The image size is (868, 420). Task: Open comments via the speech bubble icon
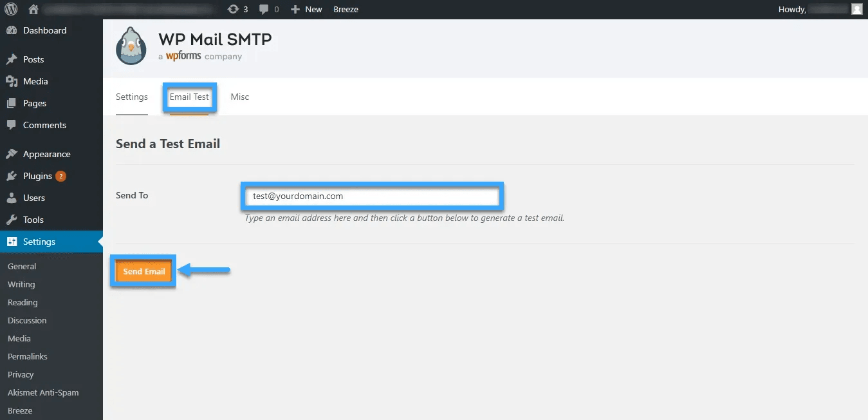click(x=264, y=9)
